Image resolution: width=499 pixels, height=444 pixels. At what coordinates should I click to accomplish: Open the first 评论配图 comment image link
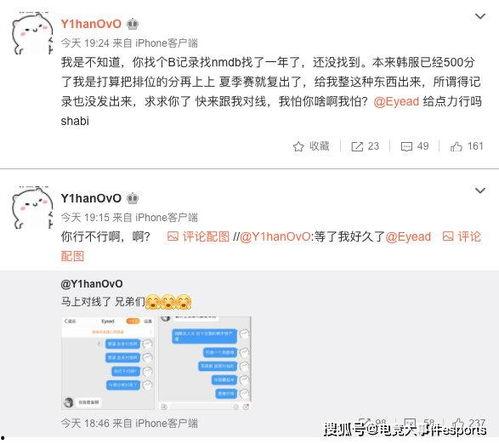(x=198, y=237)
